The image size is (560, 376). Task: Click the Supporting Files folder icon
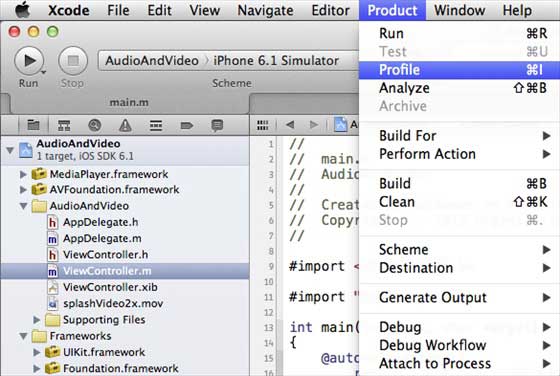52,320
